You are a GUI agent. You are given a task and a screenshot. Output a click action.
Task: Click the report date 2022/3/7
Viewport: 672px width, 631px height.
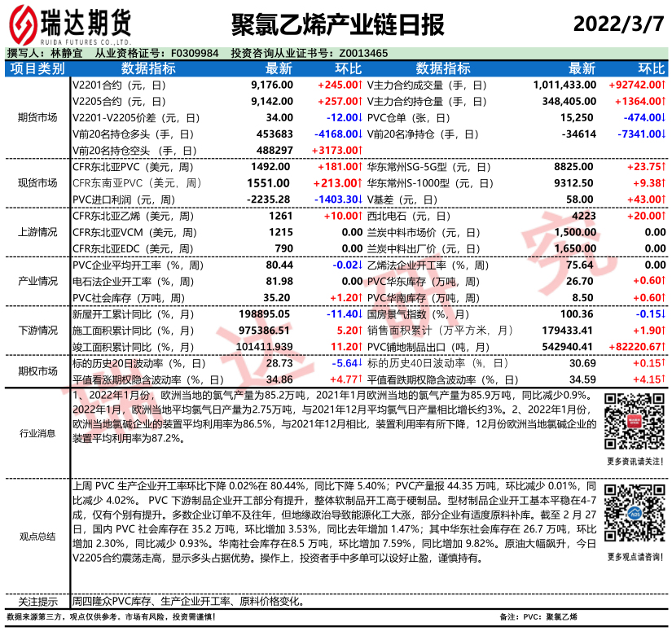pyautogui.click(x=618, y=23)
